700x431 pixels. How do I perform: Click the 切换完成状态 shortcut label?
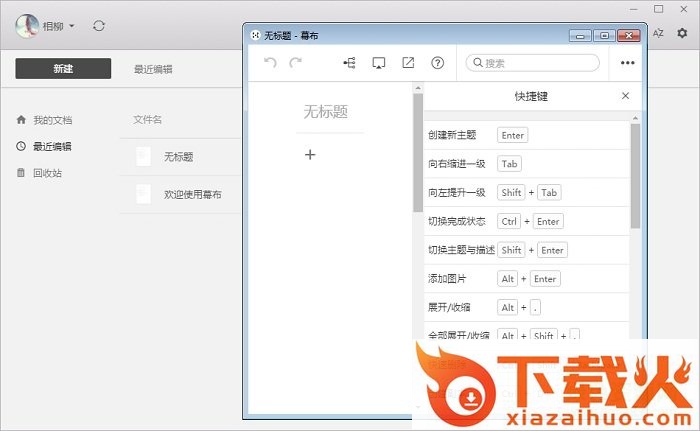456,222
